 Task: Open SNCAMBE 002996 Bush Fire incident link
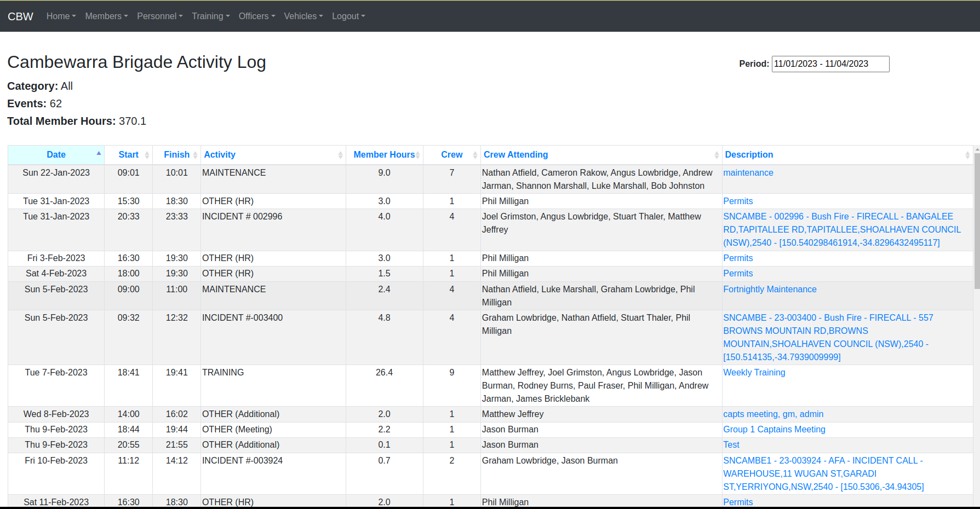842,230
